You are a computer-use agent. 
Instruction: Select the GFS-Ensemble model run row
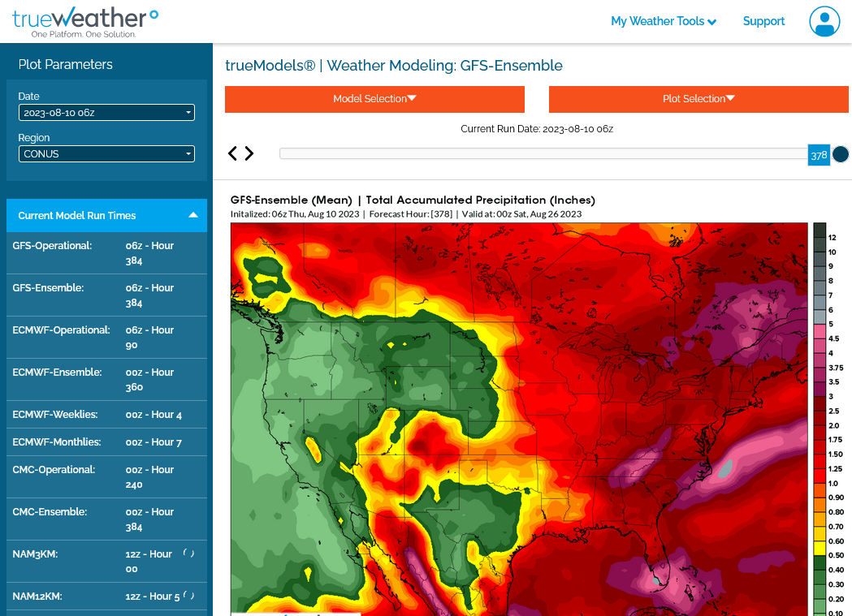click(x=106, y=295)
